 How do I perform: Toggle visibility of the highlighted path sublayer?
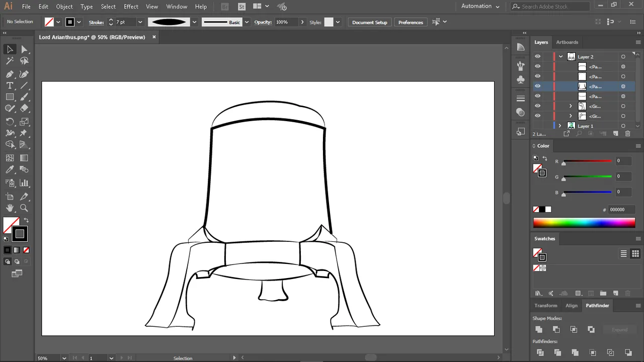coord(537,86)
